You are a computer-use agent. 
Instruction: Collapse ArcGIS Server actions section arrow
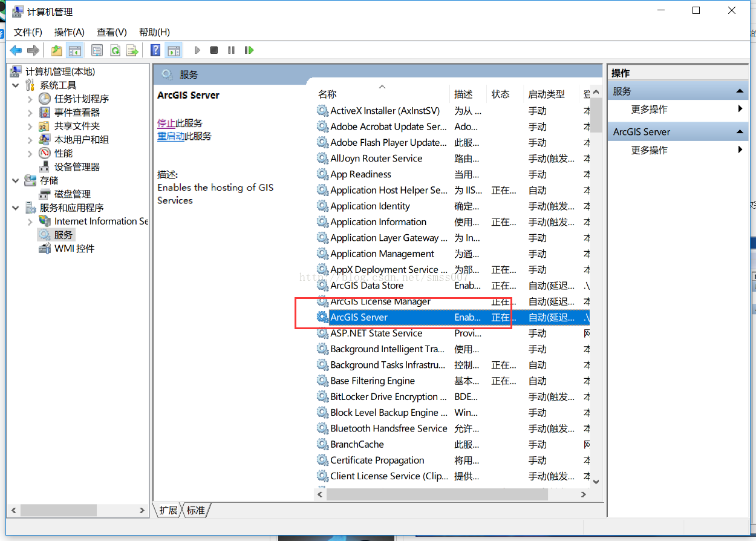[x=740, y=132]
